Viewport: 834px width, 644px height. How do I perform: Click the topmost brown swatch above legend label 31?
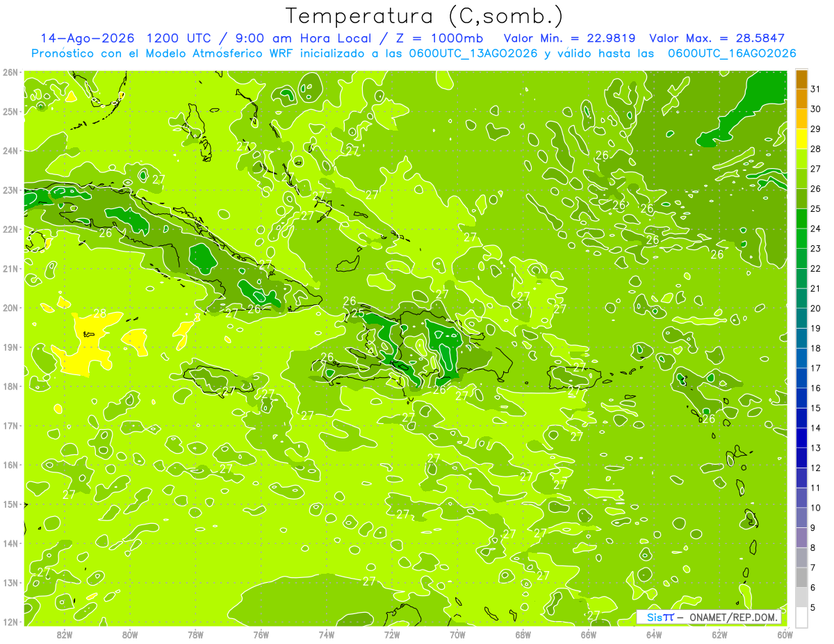[x=801, y=79]
